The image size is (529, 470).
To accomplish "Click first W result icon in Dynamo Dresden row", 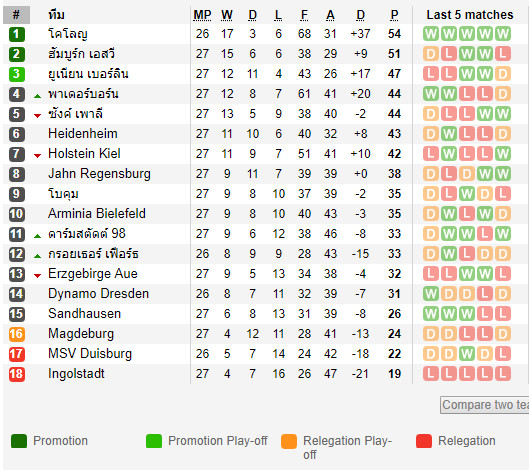I will (431, 294).
